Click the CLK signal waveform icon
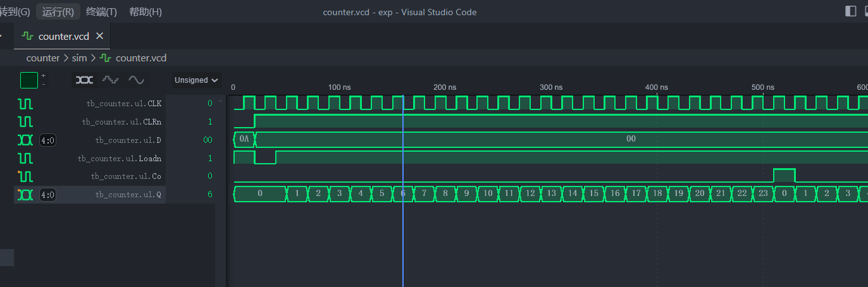Viewport: 868px width, 287px height. [25, 103]
